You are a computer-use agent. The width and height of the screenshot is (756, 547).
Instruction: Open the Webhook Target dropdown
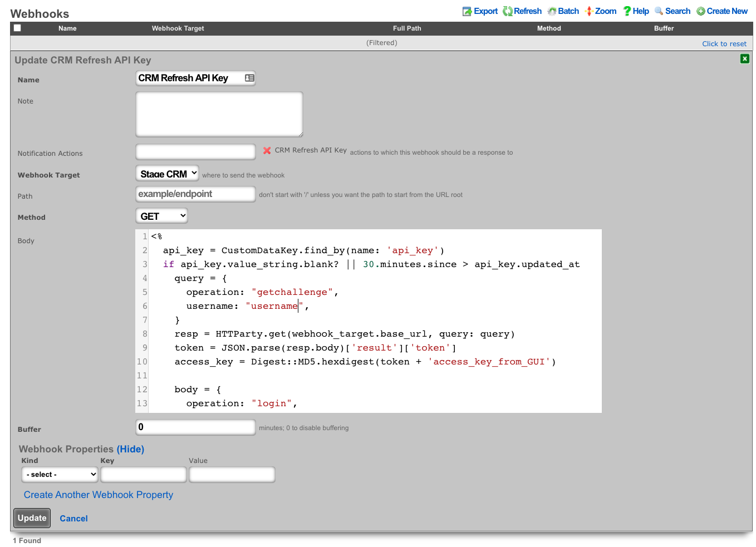pyautogui.click(x=168, y=174)
